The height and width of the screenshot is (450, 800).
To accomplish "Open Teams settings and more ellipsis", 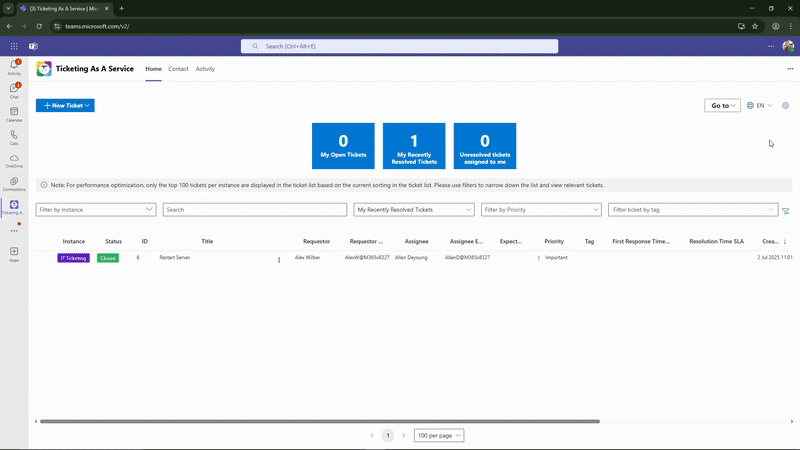I will 771,46.
